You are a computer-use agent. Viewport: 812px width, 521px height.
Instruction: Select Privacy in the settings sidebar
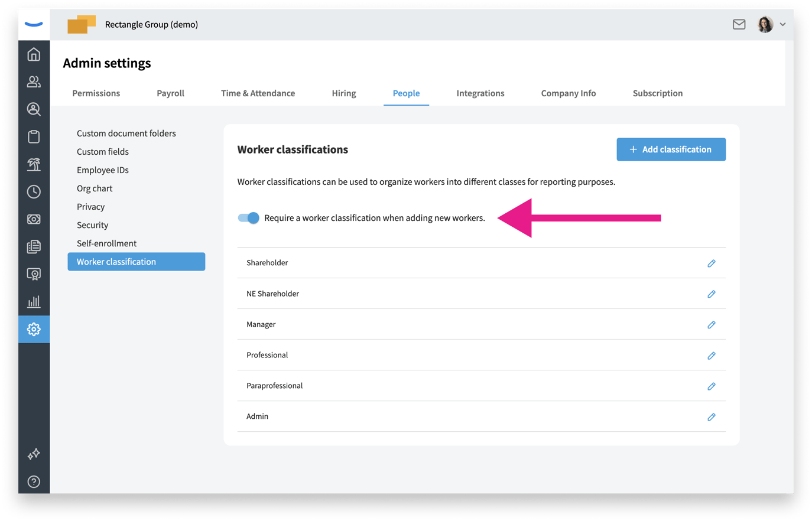coord(90,206)
